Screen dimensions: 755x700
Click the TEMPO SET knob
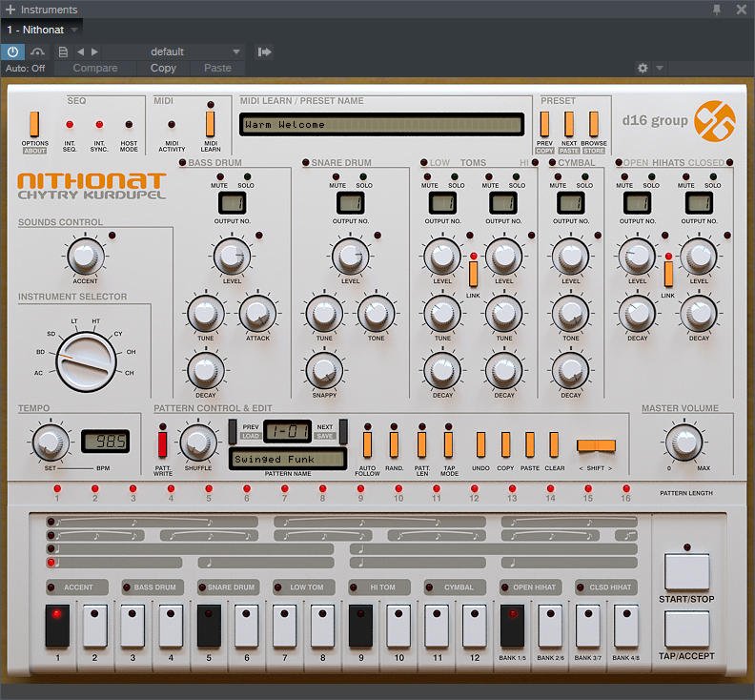tap(51, 442)
